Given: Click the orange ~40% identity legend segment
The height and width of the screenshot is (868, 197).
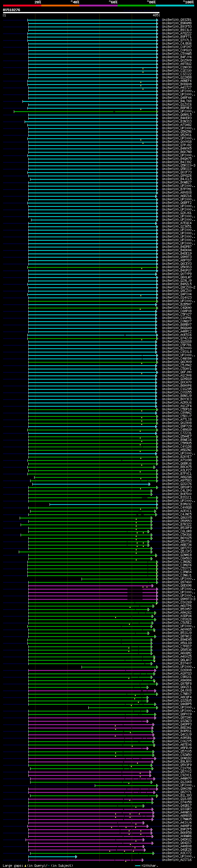Looking at the screenshot, I should [x=60, y=6].
